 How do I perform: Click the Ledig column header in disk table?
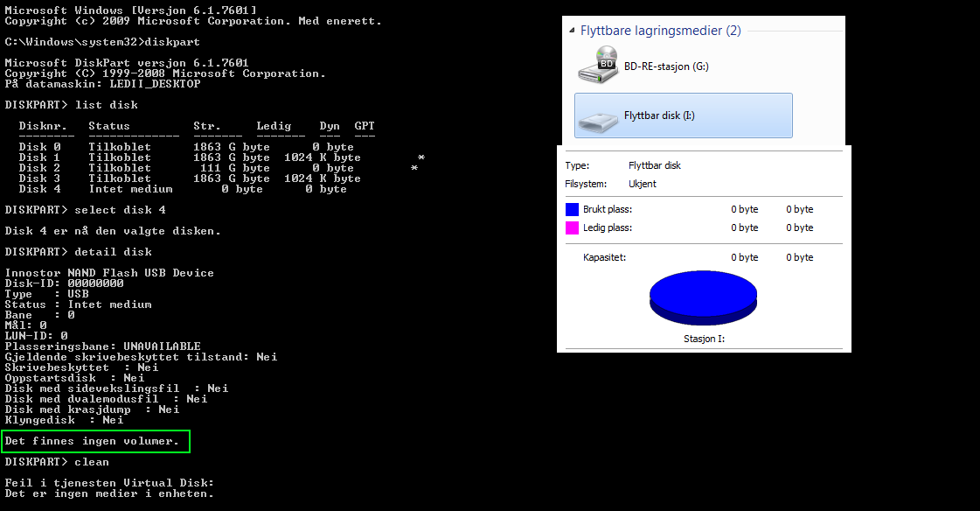(274, 126)
